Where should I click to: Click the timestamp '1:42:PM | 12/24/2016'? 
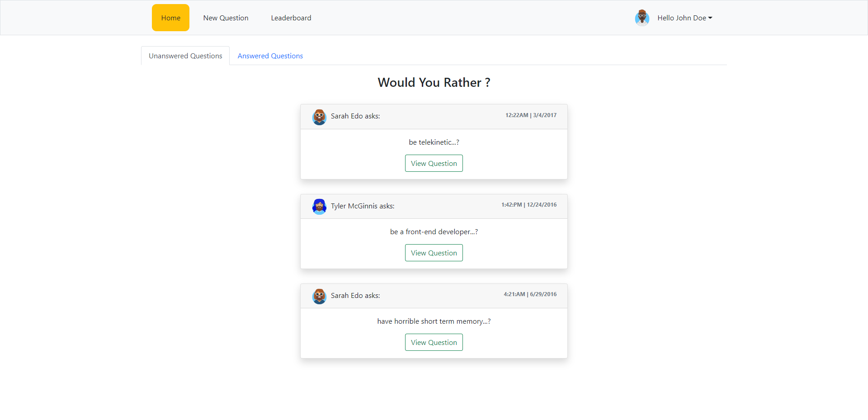[529, 205]
